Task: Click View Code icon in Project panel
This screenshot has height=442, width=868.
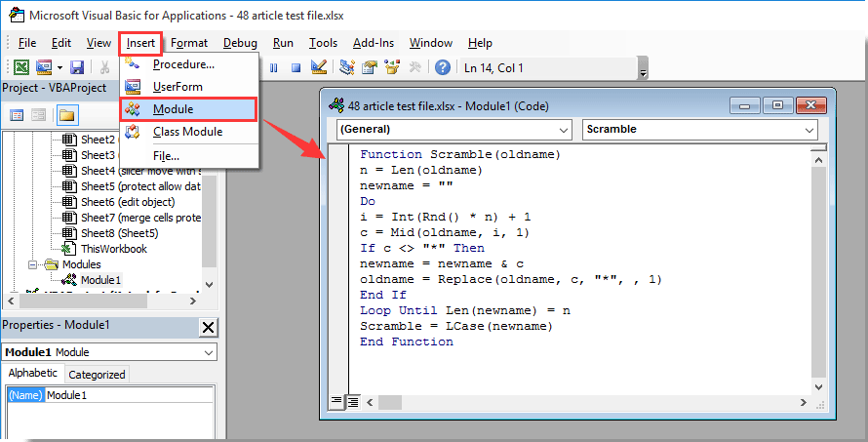Action: pyautogui.click(x=18, y=115)
